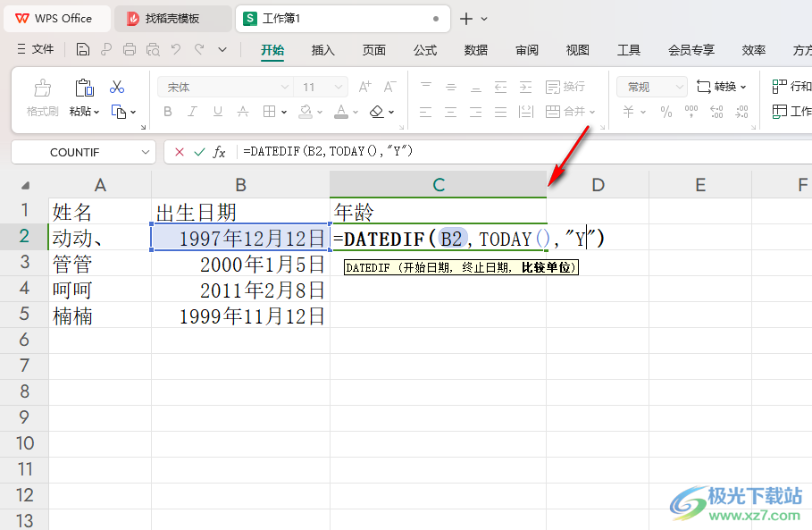Open the 插入 ribbon tab
Image resolution: width=812 pixels, height=530 pixels.
click(x=323, y=50)
